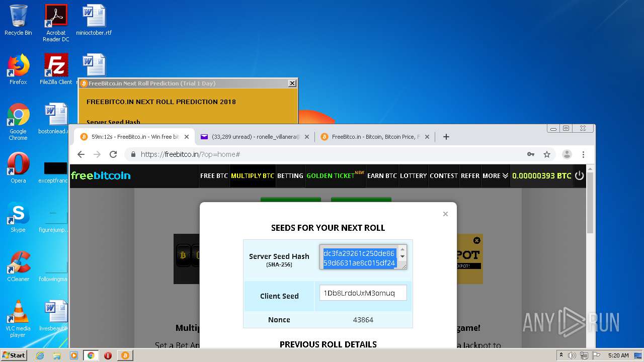Open LOTTERY page
644x362 pixels.
click(x=413, y=176)
